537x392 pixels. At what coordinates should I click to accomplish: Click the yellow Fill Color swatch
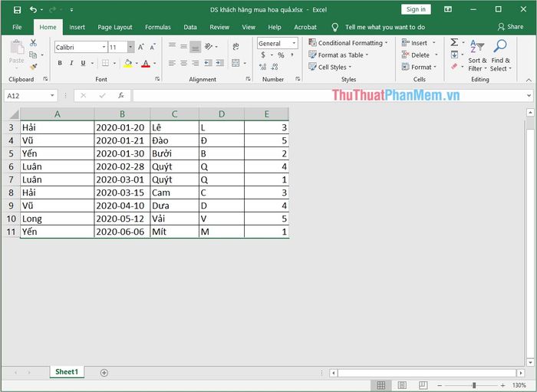point(128,64)
